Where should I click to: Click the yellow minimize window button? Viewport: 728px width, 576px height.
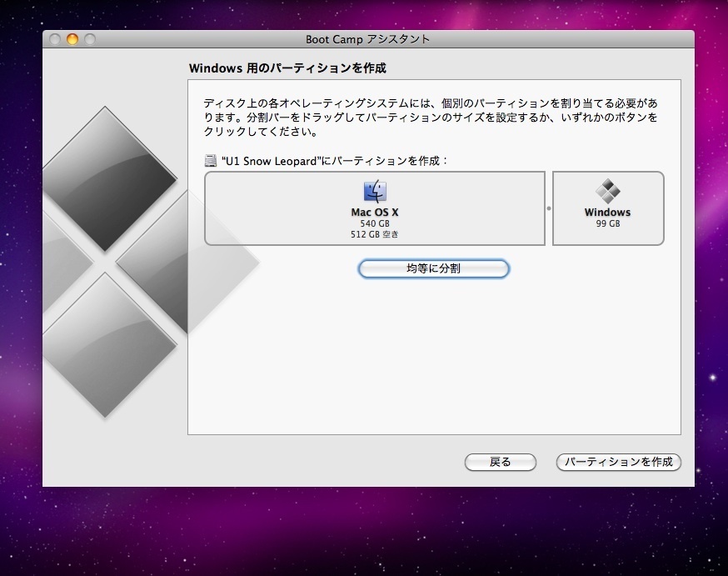72,39
